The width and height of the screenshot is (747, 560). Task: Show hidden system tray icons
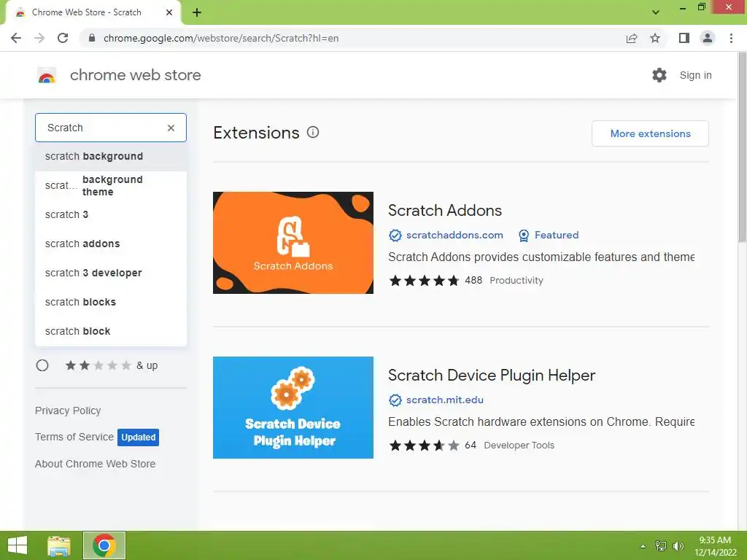[x=643, y=546]
